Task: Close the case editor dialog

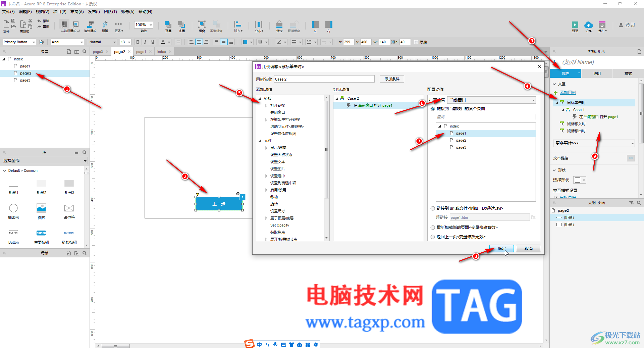Action: [x=539, y=66]
